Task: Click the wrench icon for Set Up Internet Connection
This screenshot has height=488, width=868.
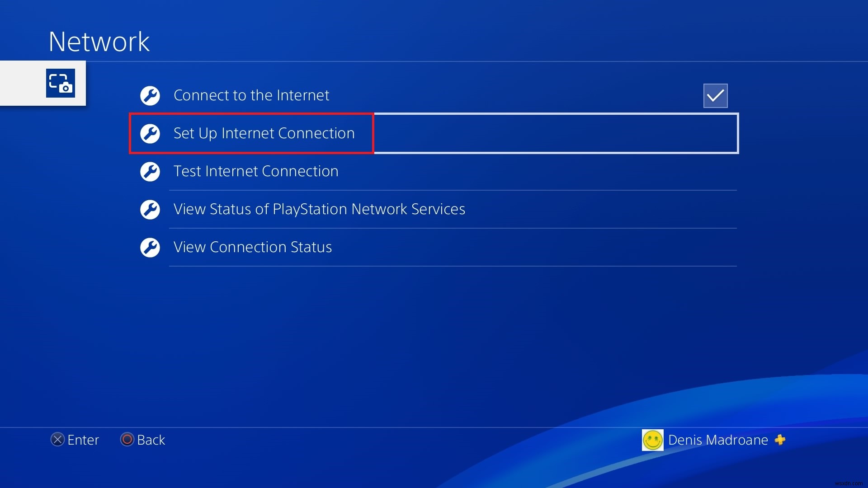Action: tap(151, 133)
